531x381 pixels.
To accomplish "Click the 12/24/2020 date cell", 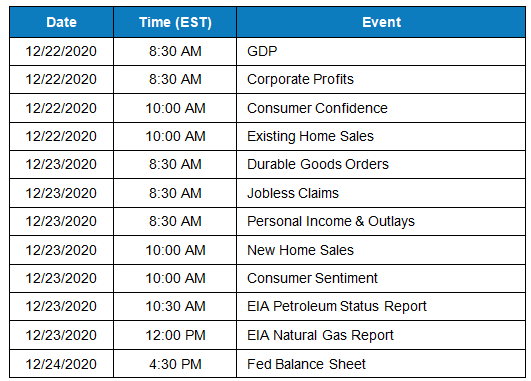I will click(x=61, y=364).
